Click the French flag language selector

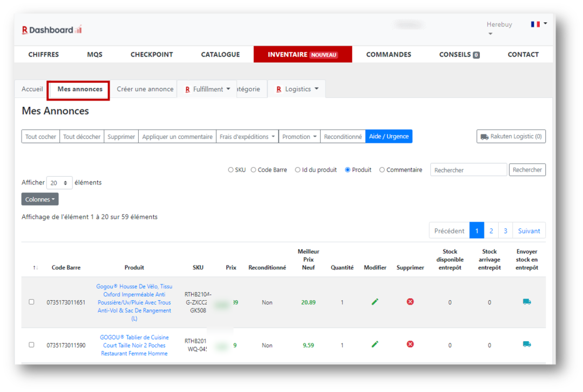535,23
